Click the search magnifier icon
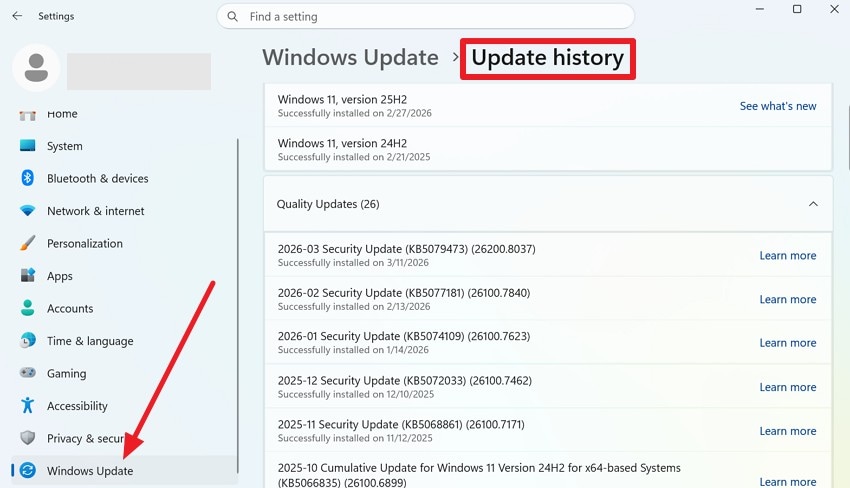850x488 pixels. 233,16
